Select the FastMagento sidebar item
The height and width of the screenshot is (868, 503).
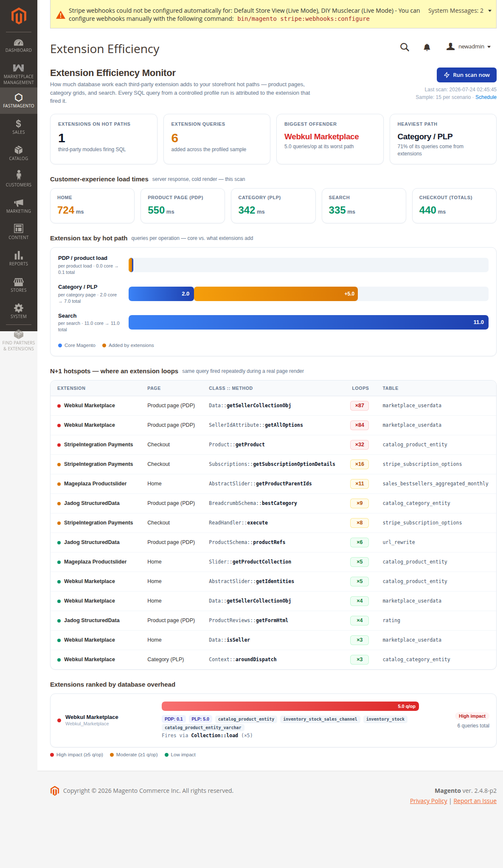point(19,101)
